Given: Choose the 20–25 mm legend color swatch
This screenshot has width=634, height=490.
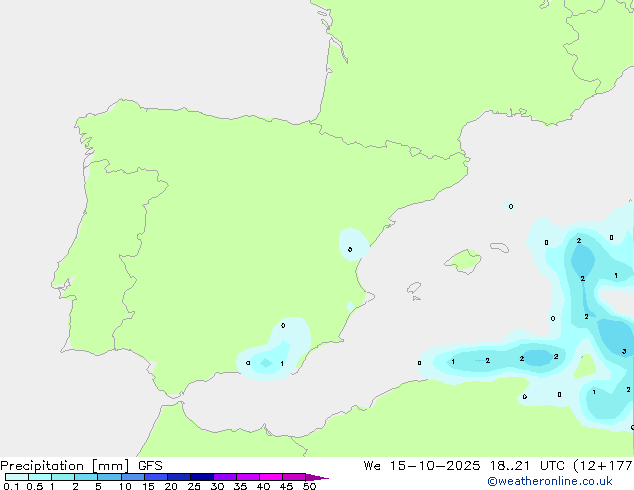Looking at the screenshot, I should coord(179,477).
